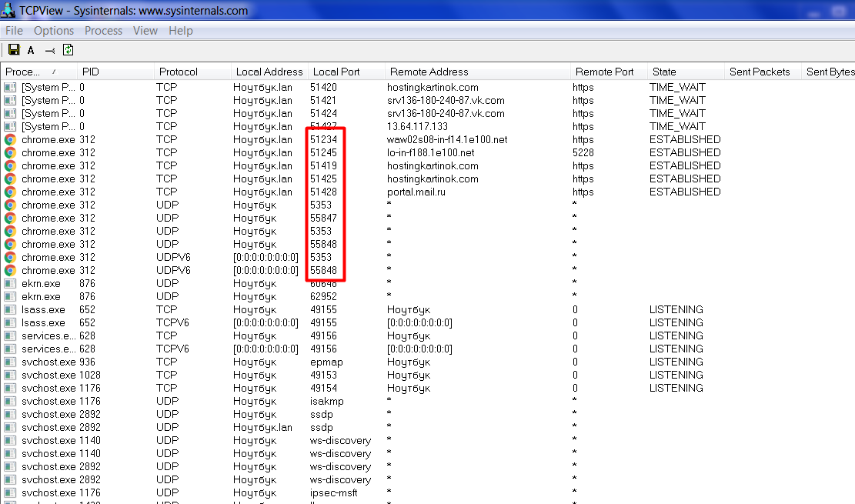
Task: Click the ekrn.exe icon in the port 62952 row
Action: click(10, 297)
